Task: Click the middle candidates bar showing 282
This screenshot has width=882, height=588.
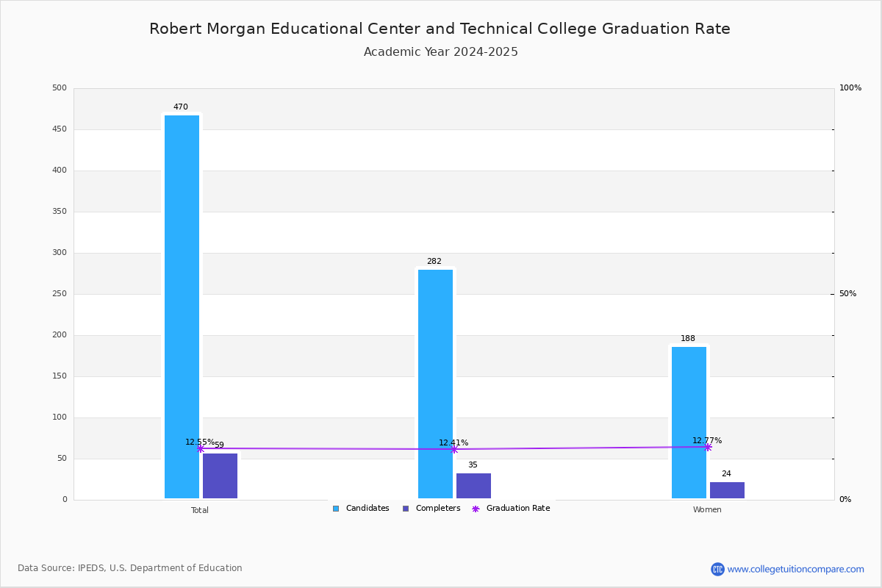Action: pos(435,384)
